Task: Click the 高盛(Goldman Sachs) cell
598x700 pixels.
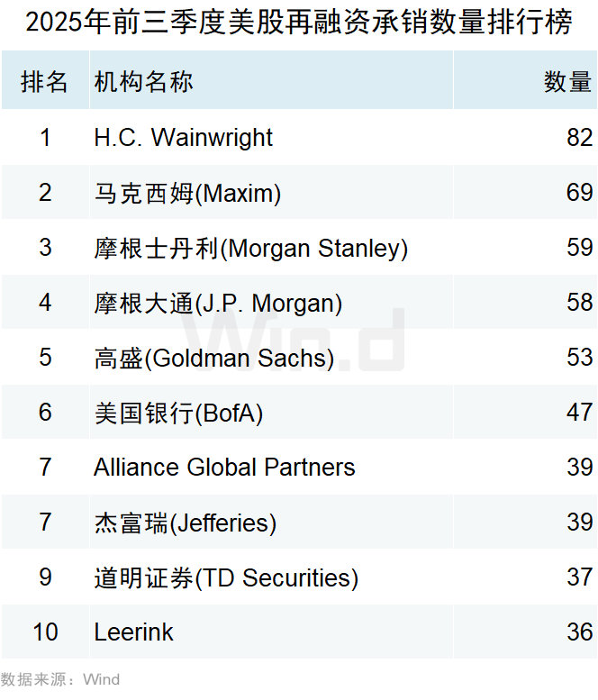Action: coord(214,358)
